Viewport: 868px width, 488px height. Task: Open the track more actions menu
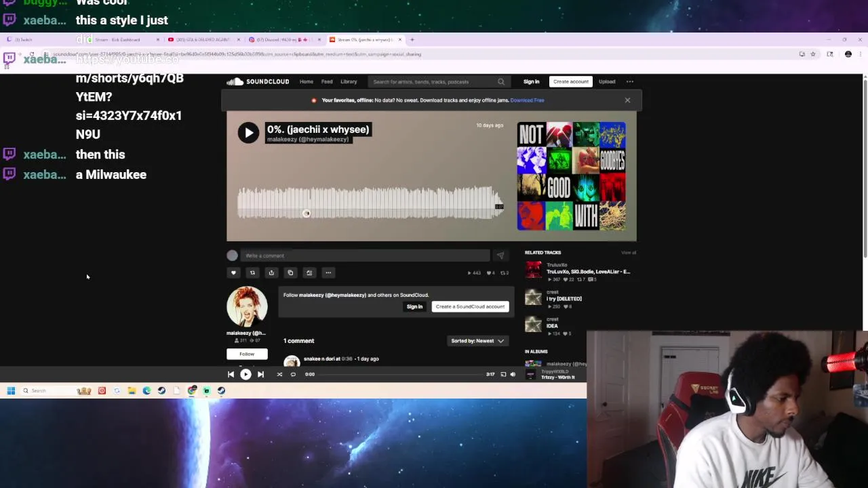(x=328, y=272)
